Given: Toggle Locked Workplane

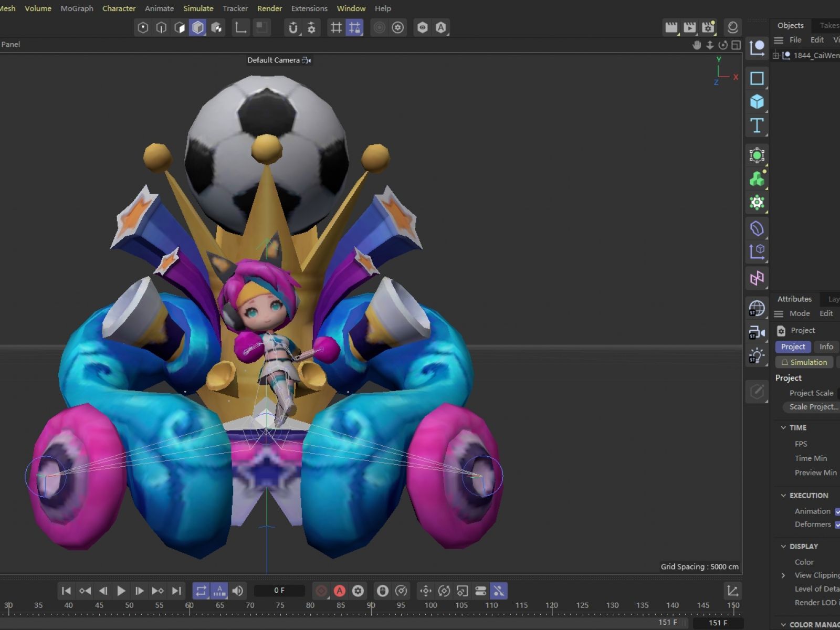Looking at the screenshot, I should pyautogui.click(x=354, y=27).
